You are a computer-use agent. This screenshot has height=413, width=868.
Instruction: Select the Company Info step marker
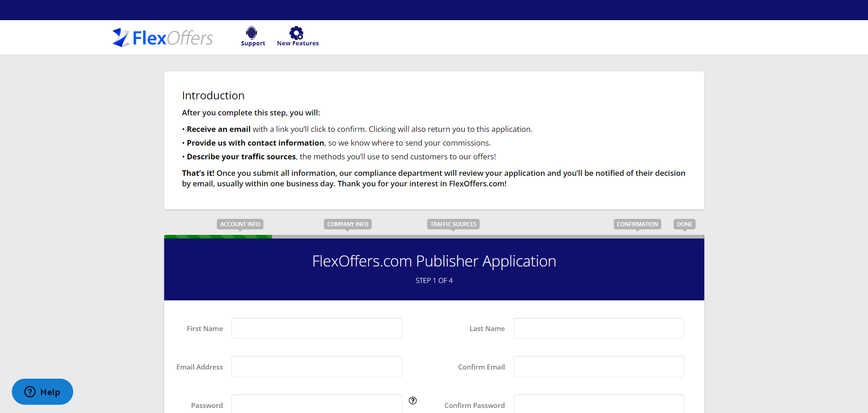pos(348,224)
